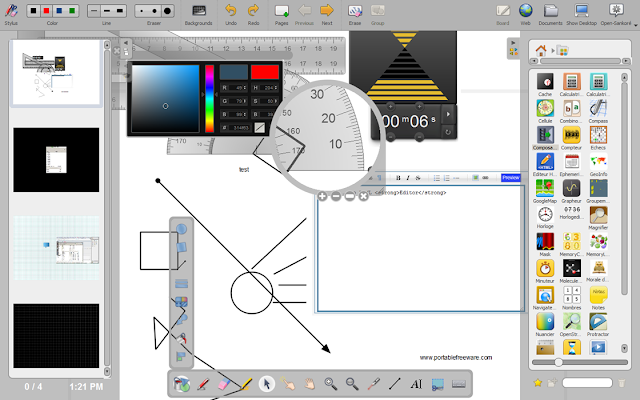Select the Text tool (AI icon)
The height and width of the screenshot is (400, 640).
click(x=416, y=384)
